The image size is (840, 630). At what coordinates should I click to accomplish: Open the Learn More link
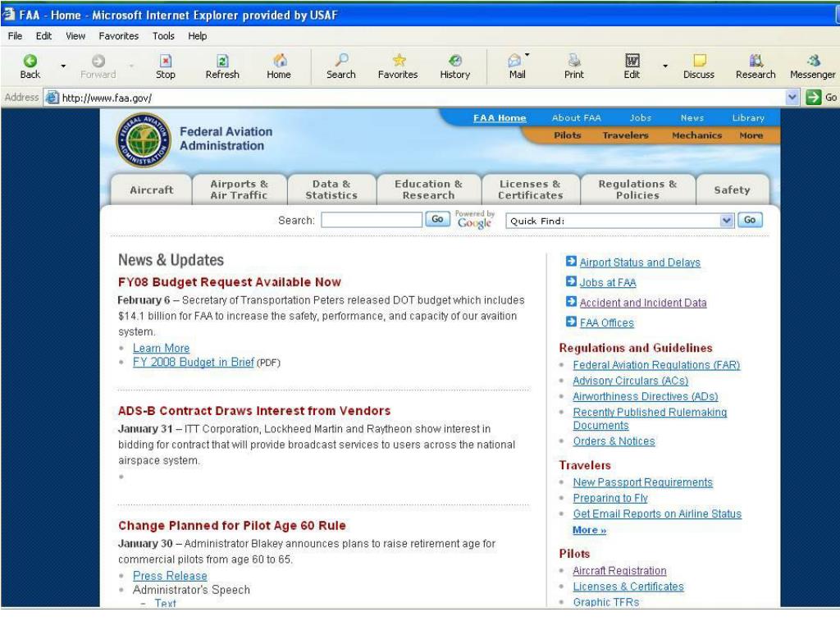pos(162,348)
